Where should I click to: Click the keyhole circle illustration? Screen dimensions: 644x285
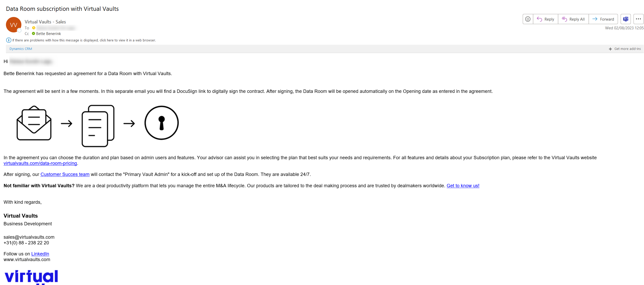162,123
